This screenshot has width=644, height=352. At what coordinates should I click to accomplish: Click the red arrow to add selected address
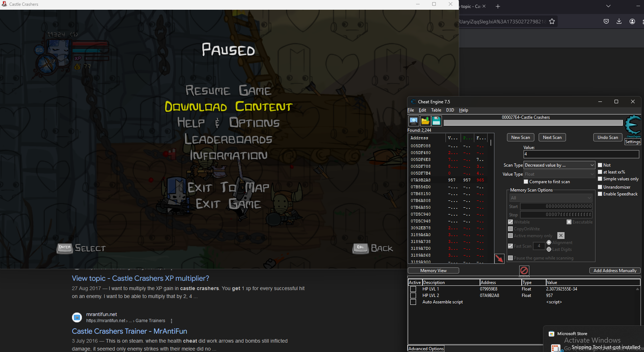[499, 258]
